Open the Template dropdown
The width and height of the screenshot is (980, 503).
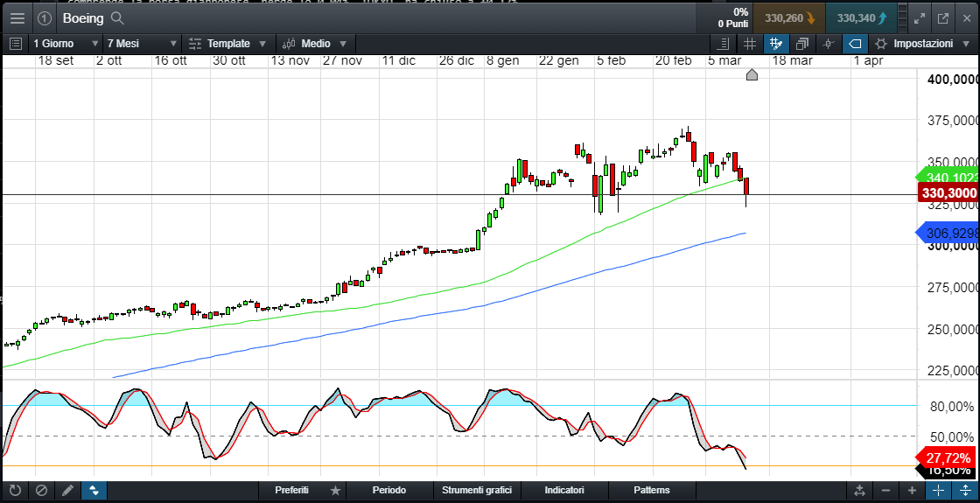[228, 44]
